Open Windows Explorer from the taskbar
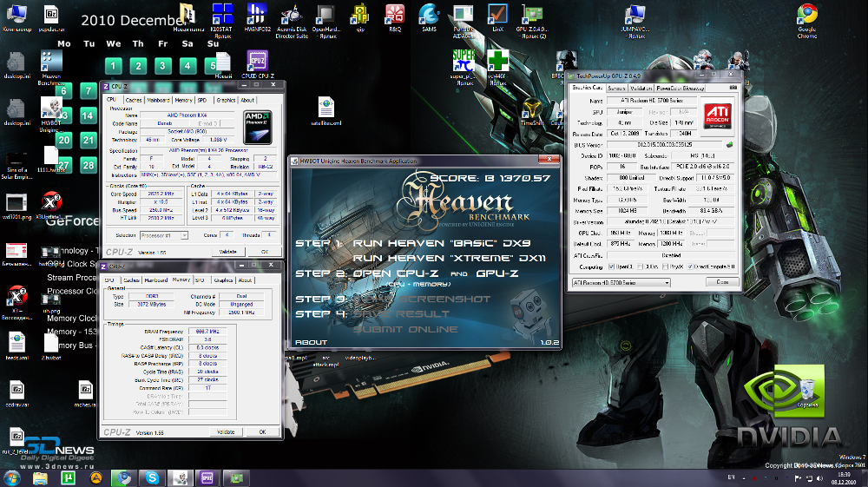The height and width of the screenshot is (487, 868). tap(40, 477)
